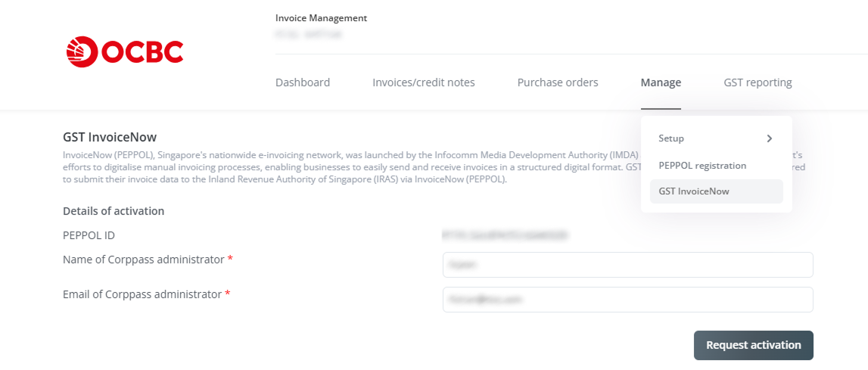
Task: Focus the Name of Corppass administrator field
Action: point(627,265)
